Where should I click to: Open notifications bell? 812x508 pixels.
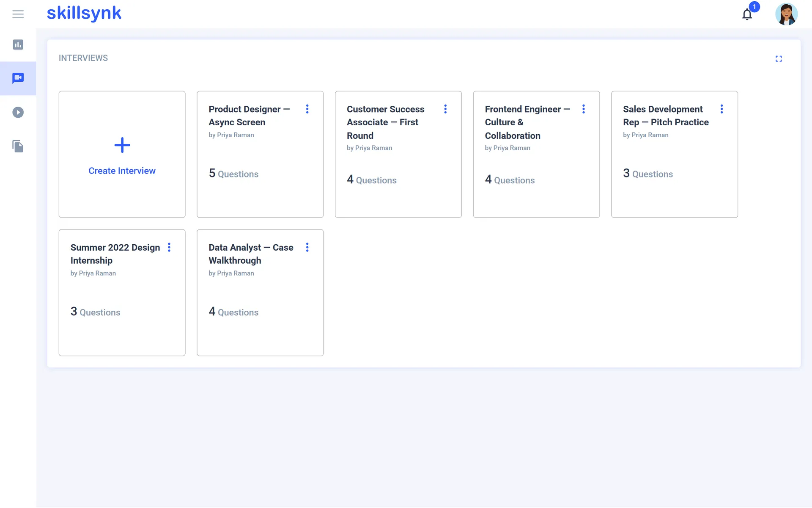[747, 14]
